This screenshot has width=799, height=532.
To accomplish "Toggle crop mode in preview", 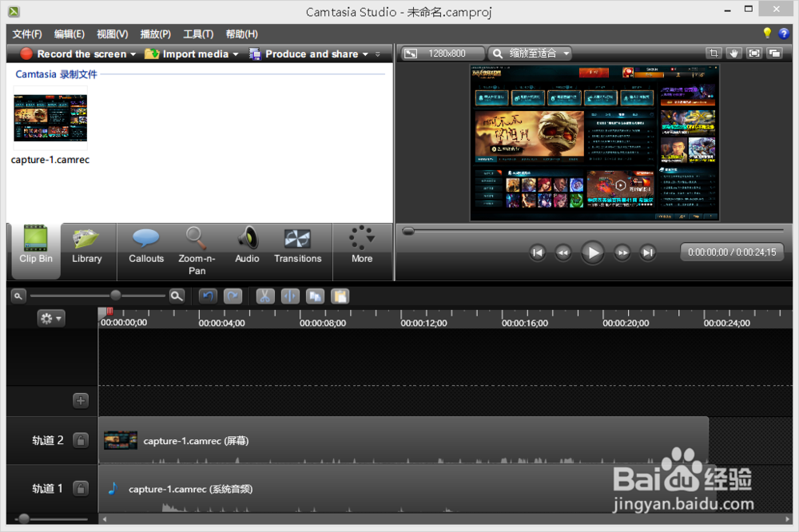I will 714,53.
